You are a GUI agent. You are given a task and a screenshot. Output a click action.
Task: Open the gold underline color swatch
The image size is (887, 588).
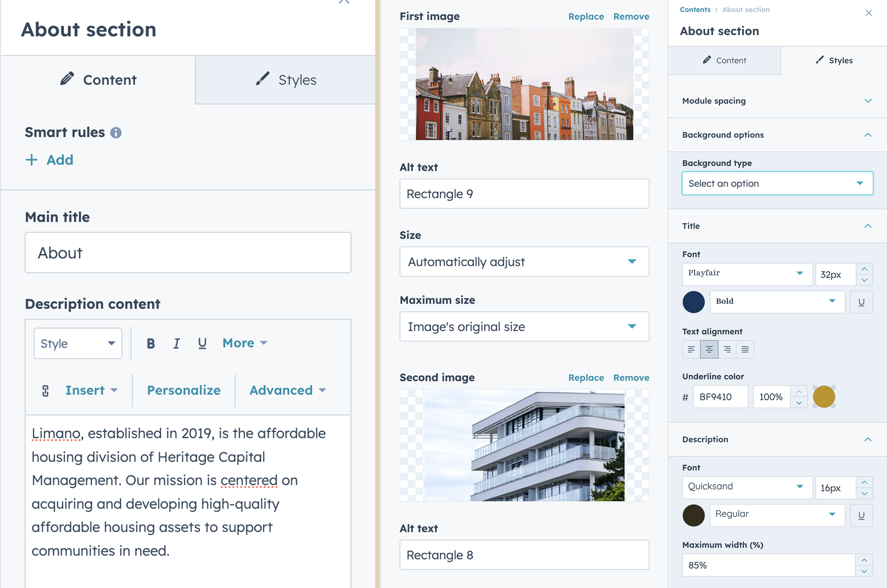824,397
